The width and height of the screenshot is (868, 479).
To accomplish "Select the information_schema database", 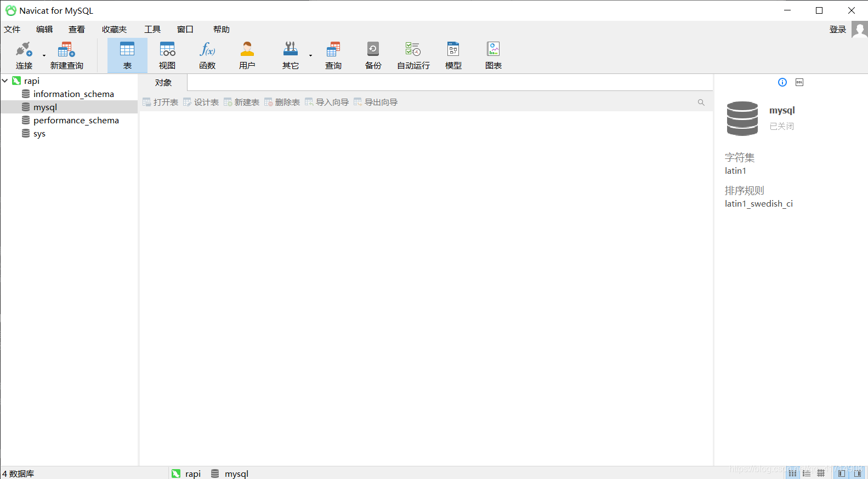I will click(73, 94).
